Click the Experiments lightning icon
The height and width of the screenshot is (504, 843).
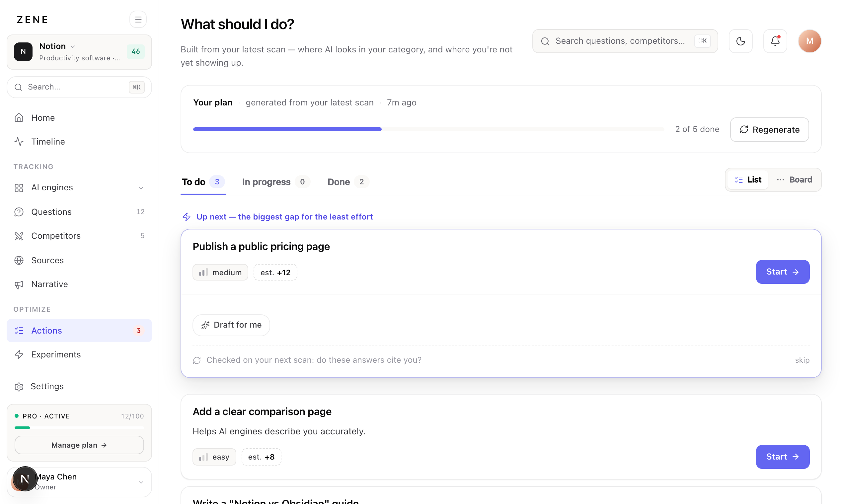pos(19,354)
